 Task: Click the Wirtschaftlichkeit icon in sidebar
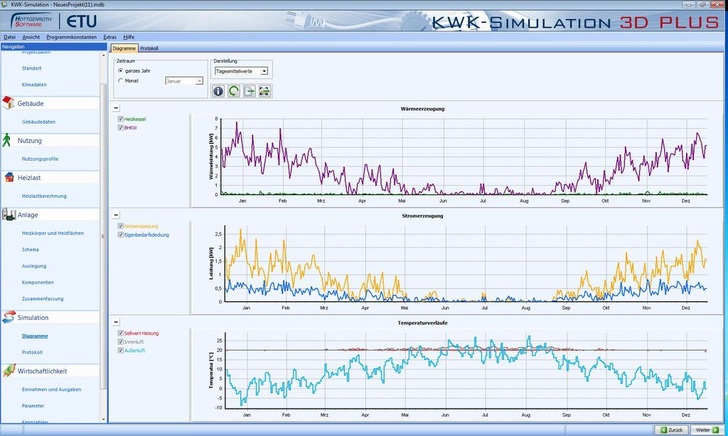[9, 370]
